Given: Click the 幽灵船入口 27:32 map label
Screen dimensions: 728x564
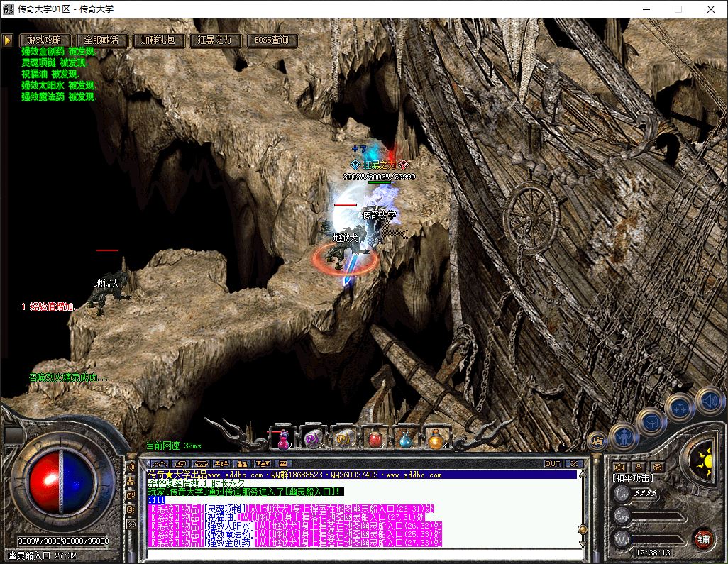Looking at the screenshot, I should click(x=43, y=555).
